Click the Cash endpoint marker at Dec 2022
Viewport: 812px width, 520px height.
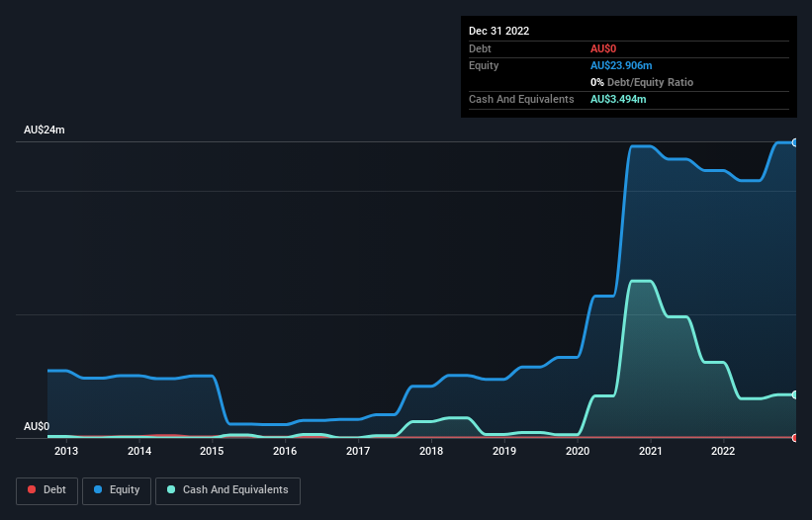click(795, 394)
